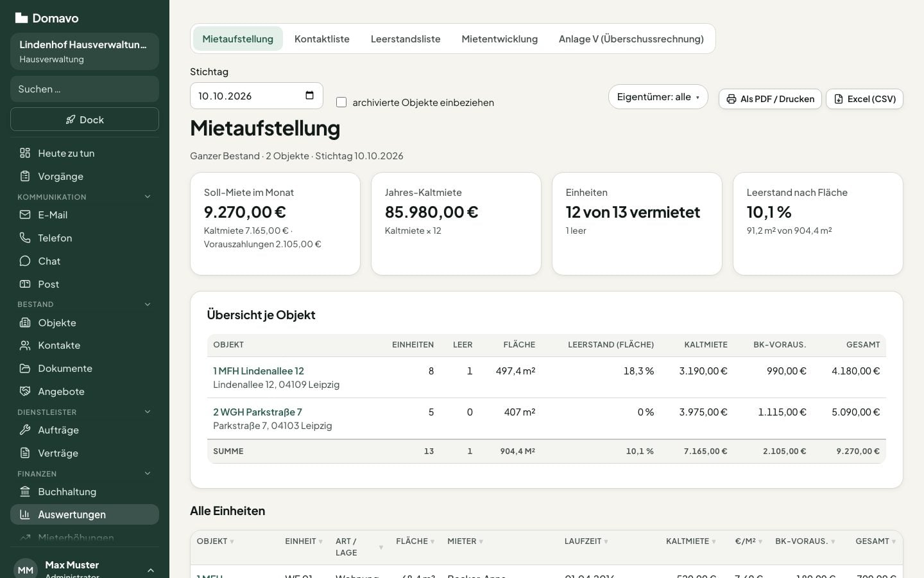This screenshot has width=924, height=578.
Task: Click the Vorgänge clipboard icon
Action: click(x=25, y=176)
